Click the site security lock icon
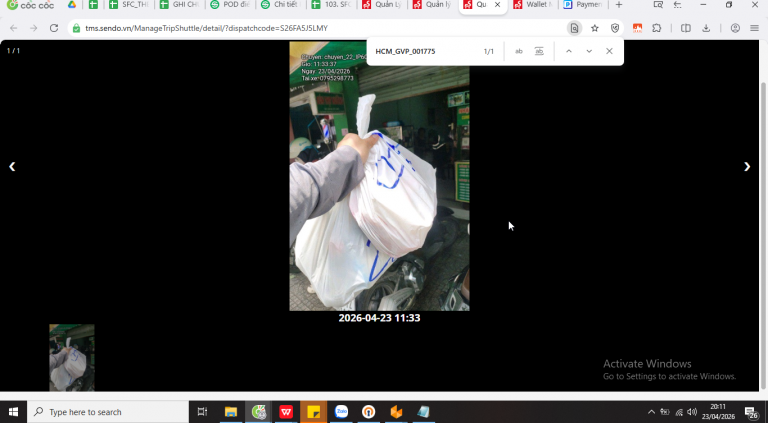768x423 pixels. coord(76,28)
